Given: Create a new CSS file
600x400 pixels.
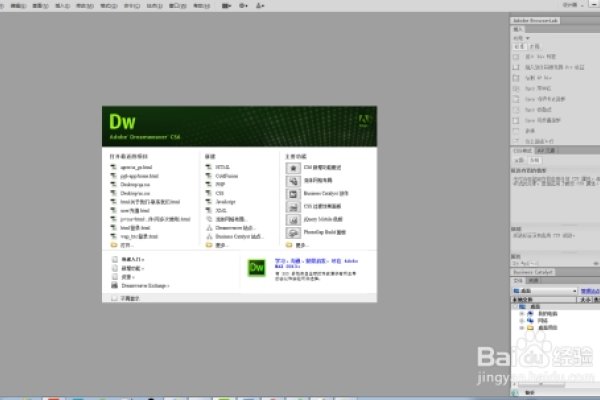Looking at the screenshot, I should (x=220, y=193).
